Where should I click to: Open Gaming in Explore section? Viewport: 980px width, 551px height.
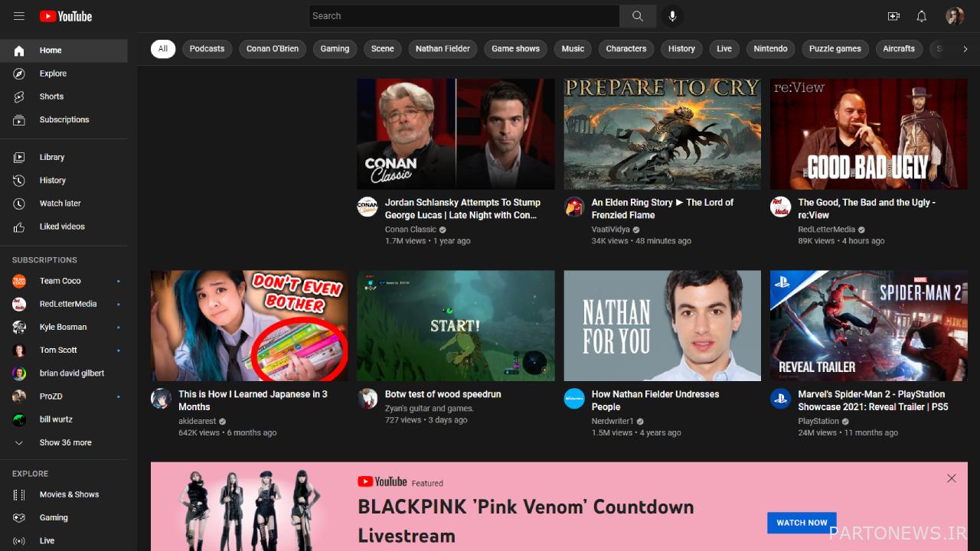point(64,517)
